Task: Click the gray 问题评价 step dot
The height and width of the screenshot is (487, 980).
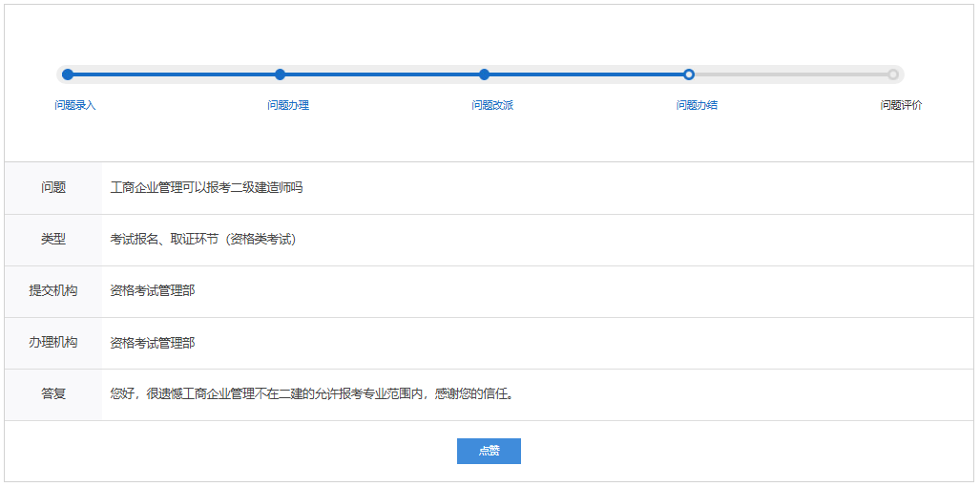Action: coord(893,74)
